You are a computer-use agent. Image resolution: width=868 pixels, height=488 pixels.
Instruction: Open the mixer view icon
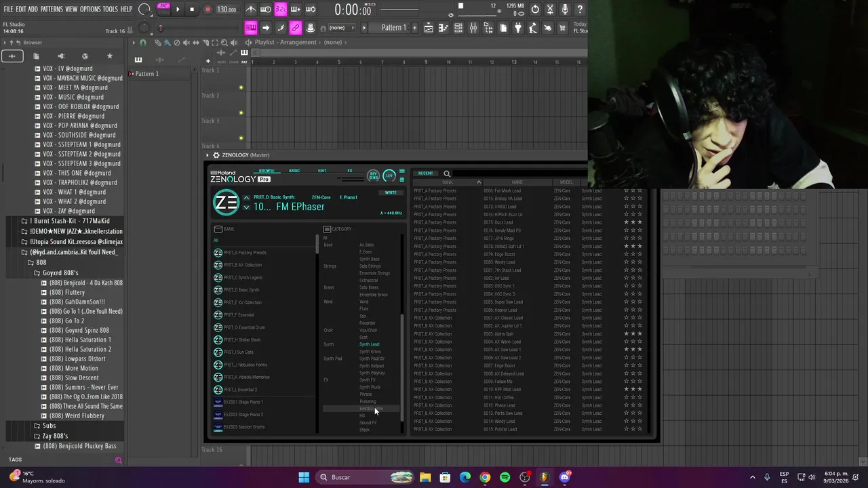click(473, 28)
